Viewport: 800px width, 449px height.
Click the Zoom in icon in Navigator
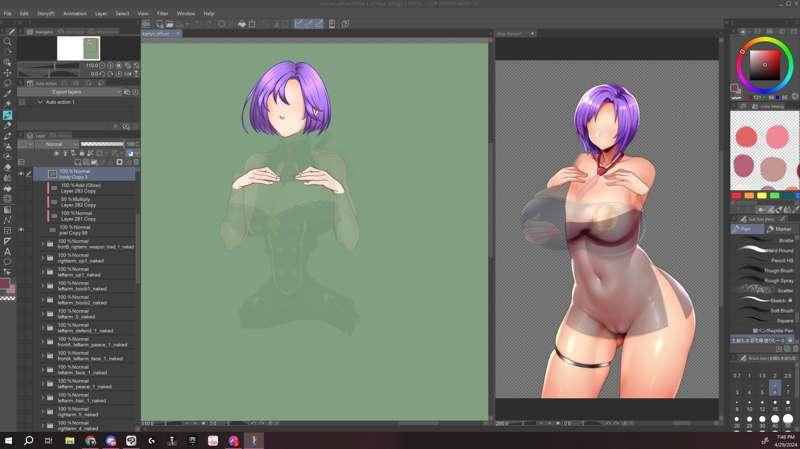pyautogui.click(x=110, y=66)
